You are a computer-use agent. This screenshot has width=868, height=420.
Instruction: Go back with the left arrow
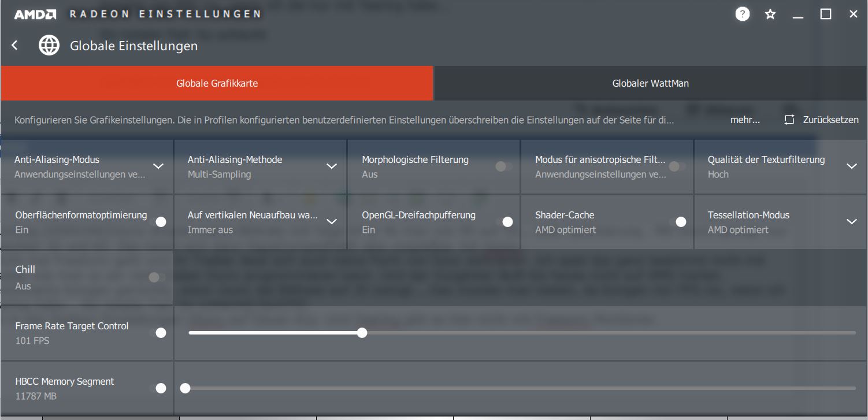15,45
